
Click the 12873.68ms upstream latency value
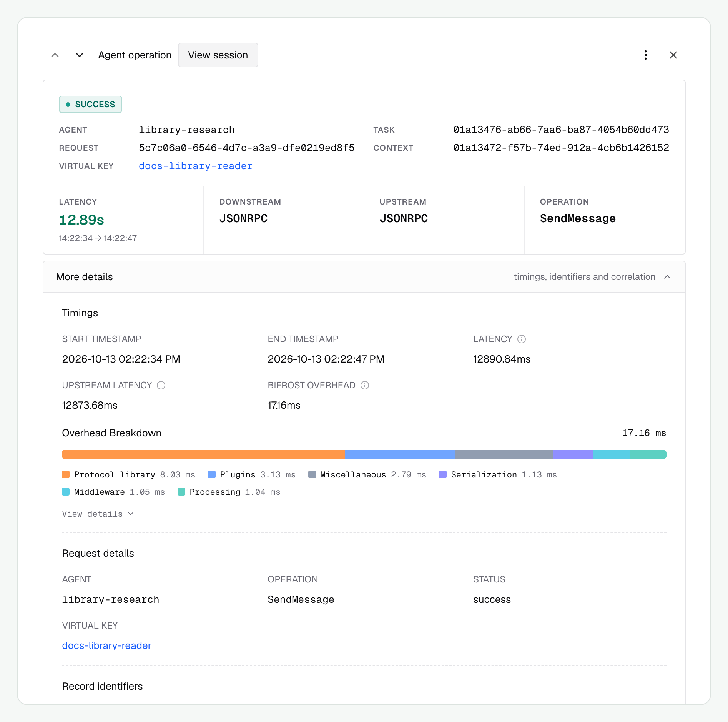[90, 405]
